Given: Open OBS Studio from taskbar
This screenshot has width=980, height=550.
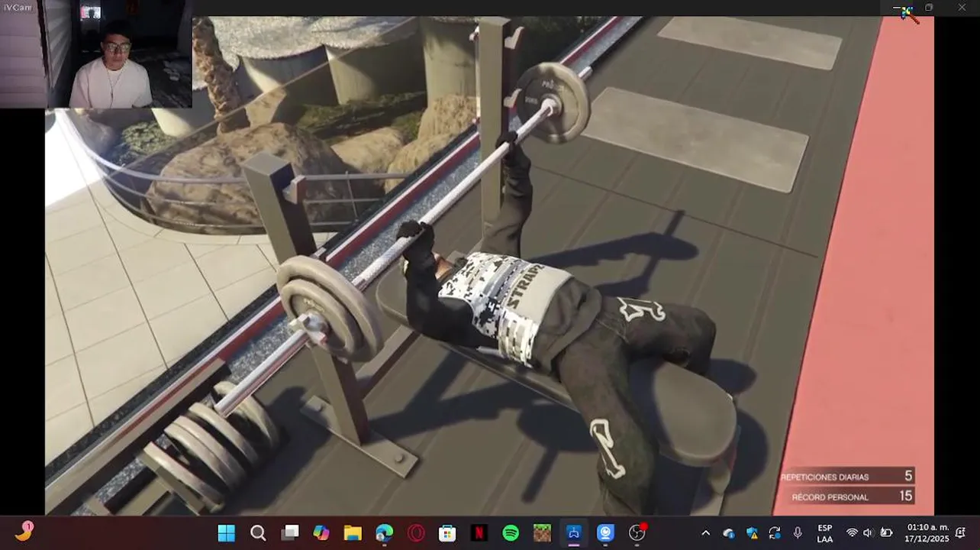Looking at the screenshot, I should point(637,532).
